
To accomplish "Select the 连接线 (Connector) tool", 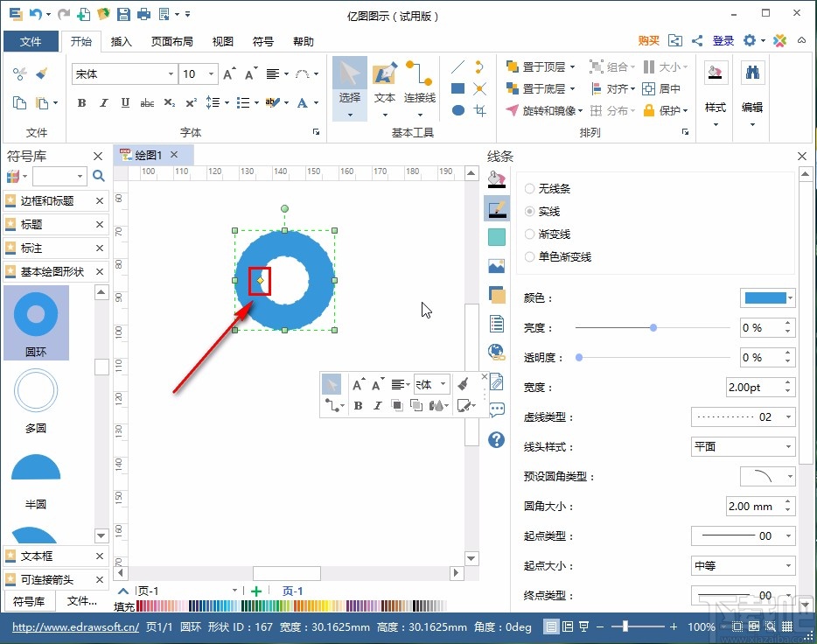I will pos(420,88).
